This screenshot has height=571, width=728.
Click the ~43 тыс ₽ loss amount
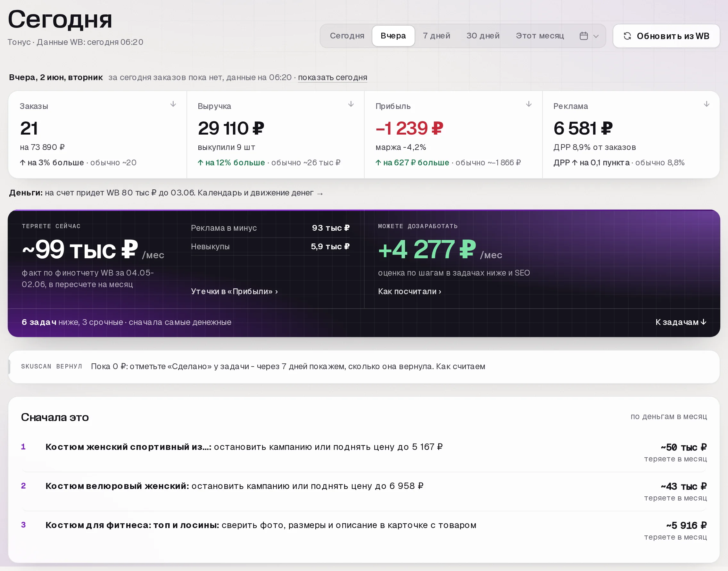(x=683, y=486)
